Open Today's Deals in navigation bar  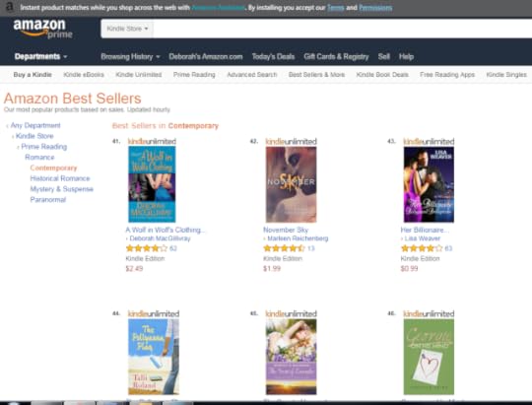point(273,57)
